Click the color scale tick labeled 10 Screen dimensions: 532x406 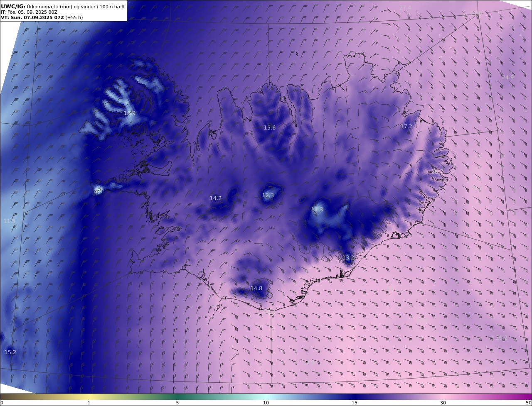266,403
